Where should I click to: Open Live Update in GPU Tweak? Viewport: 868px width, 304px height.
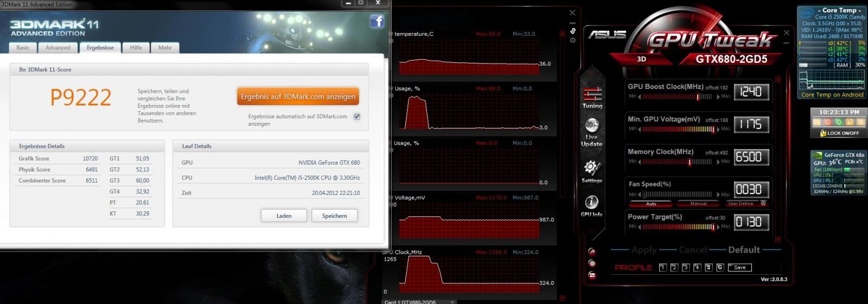(591, 132)
